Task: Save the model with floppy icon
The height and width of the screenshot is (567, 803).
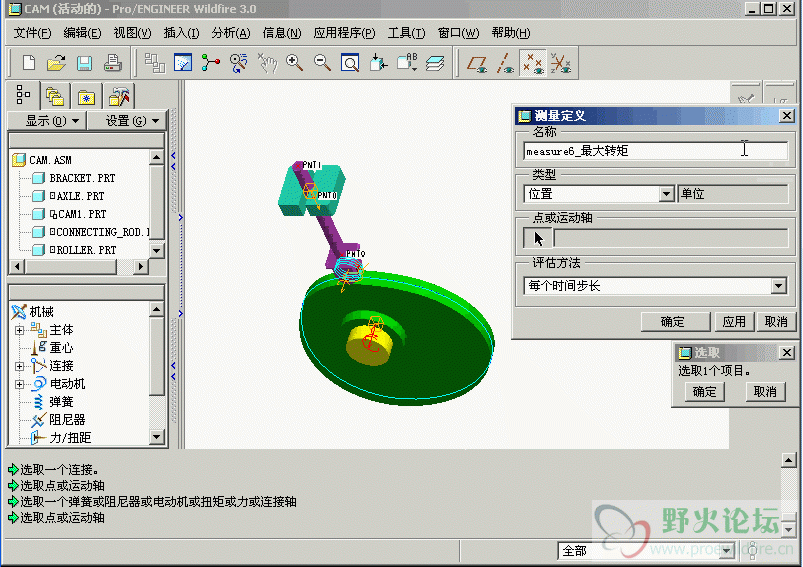Action: [84, 63]
